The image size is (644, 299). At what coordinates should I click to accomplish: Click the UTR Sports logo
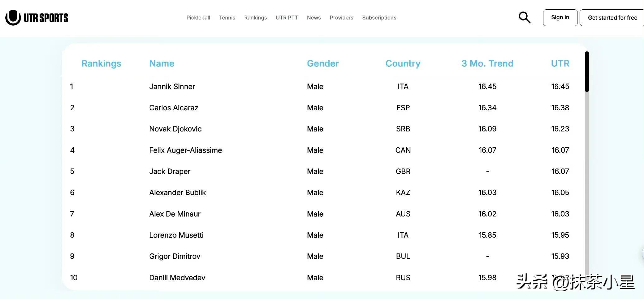point(37,18)
